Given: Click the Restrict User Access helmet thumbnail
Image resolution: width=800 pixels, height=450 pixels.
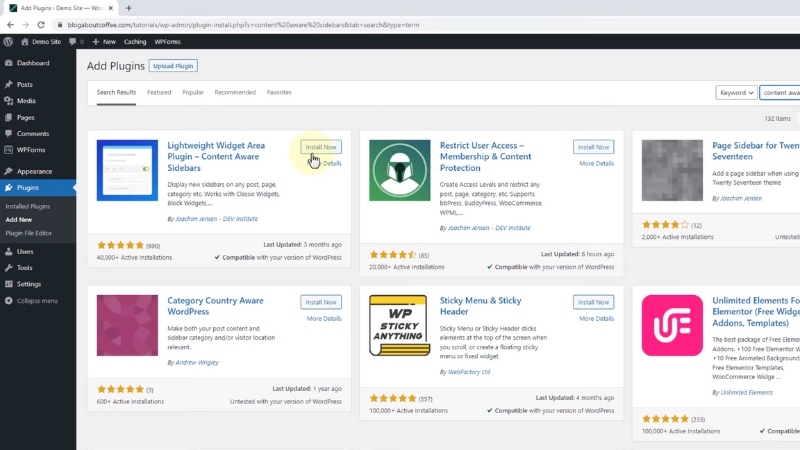Looking at the screenshot, I should (400, 170).
